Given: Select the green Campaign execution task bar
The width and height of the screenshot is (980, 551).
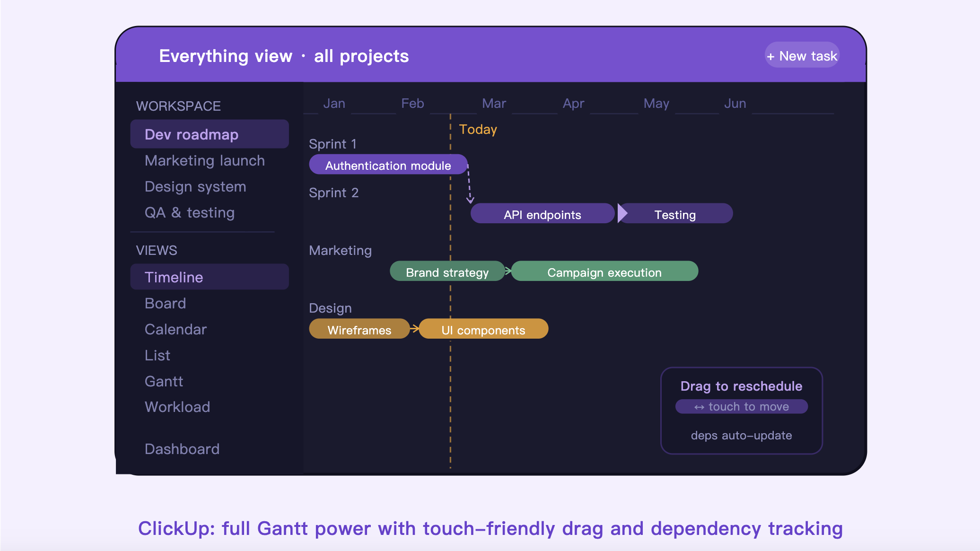Looking at the screenshot, I should 604,271.
